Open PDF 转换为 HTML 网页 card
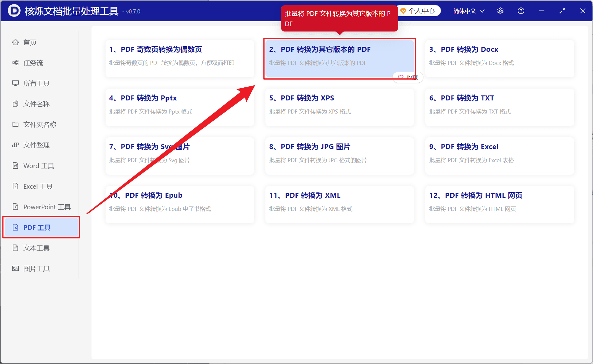Viewport: 593px width, 364px height. coord(499,204)
